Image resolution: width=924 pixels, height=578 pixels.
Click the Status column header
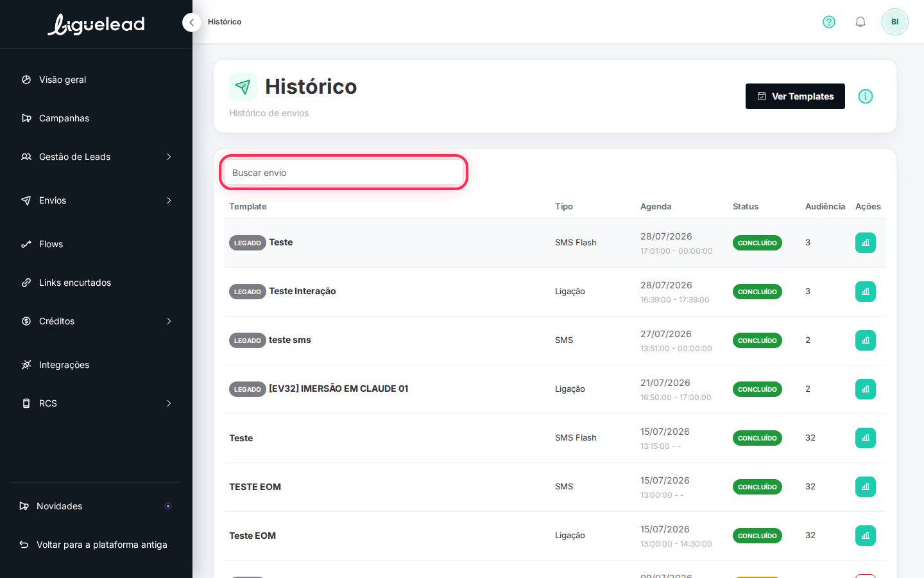click(746, 206)
